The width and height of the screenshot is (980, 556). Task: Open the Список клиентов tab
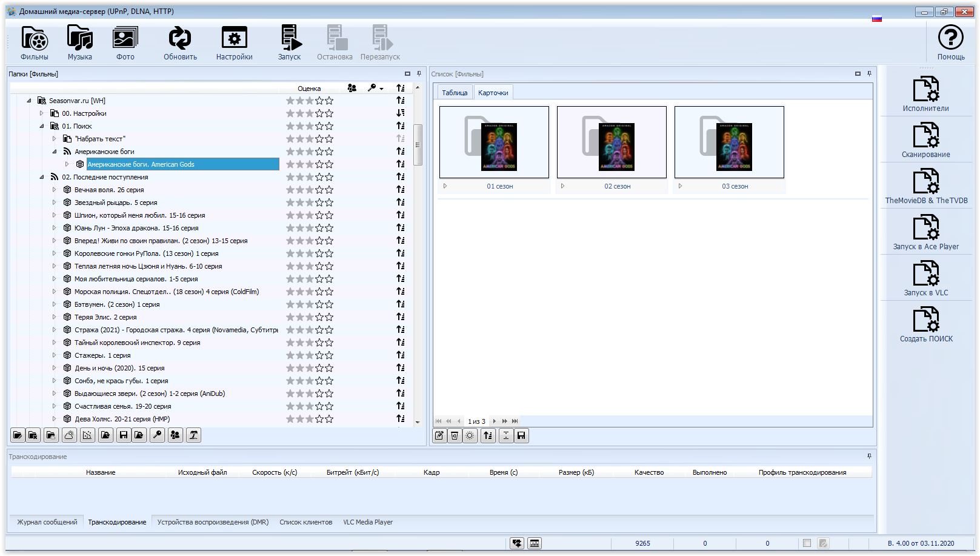pyautogui.click(x=305, y=522)
